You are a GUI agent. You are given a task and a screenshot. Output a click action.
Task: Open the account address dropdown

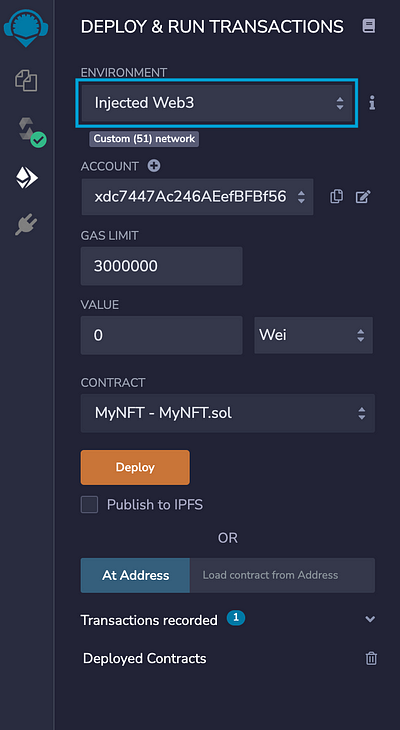(x=197, y=197)
